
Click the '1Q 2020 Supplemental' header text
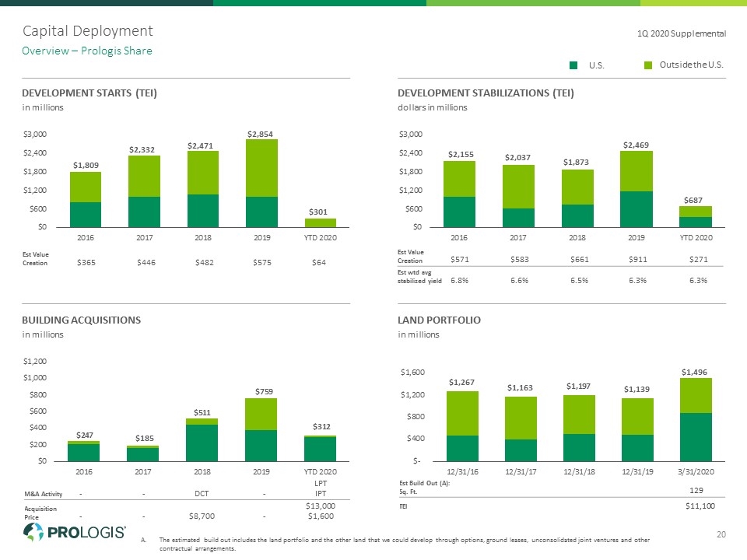point(682,33)
